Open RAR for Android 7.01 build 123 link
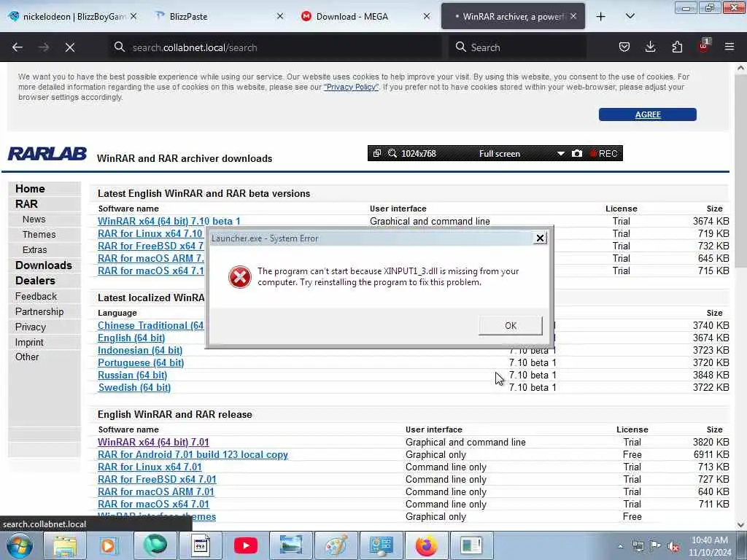This screenshot has height=560, width=747. click(x=193, y=454)
